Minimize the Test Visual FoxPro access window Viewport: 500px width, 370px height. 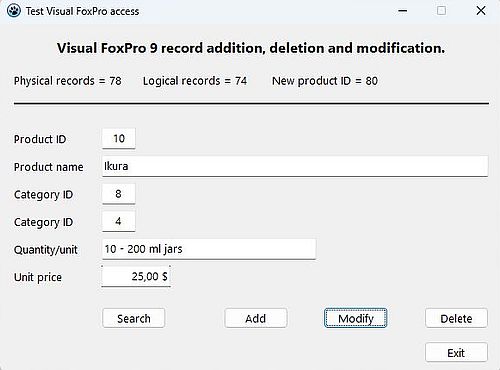(403, 11)
